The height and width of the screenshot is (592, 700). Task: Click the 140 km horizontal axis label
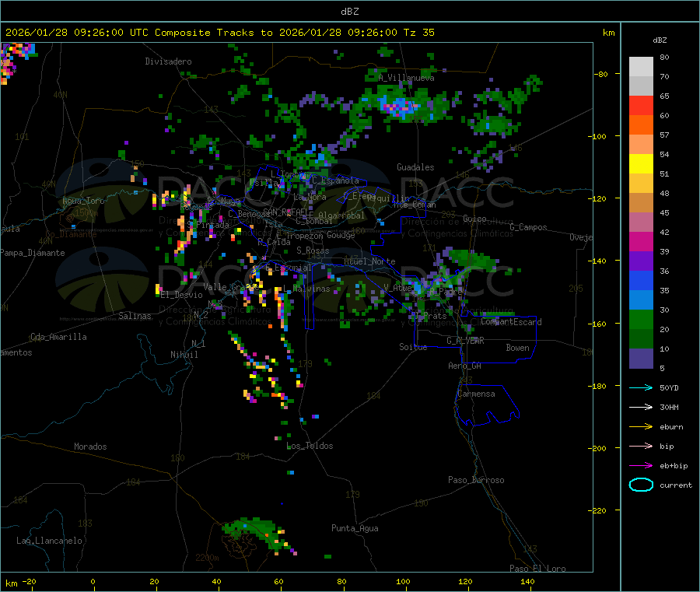click(527, 581)
